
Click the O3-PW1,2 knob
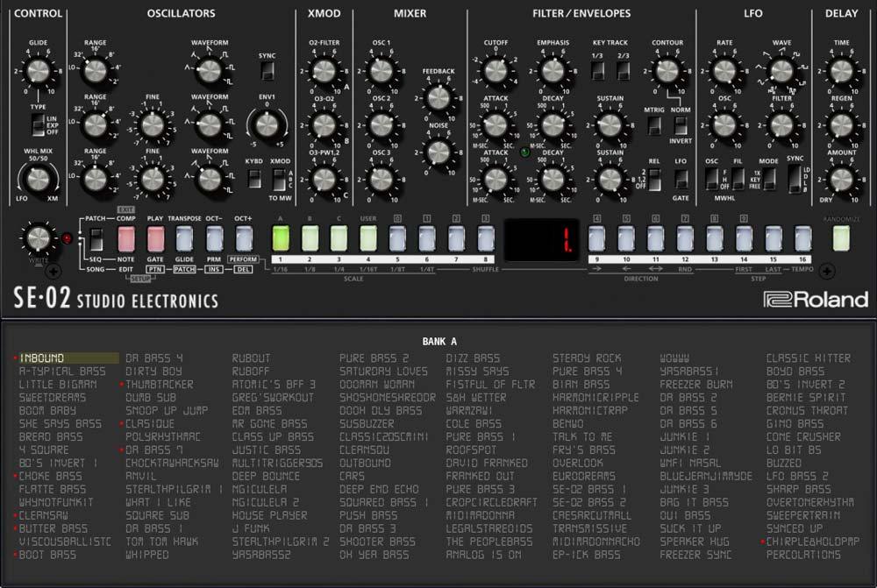[324, 180]
